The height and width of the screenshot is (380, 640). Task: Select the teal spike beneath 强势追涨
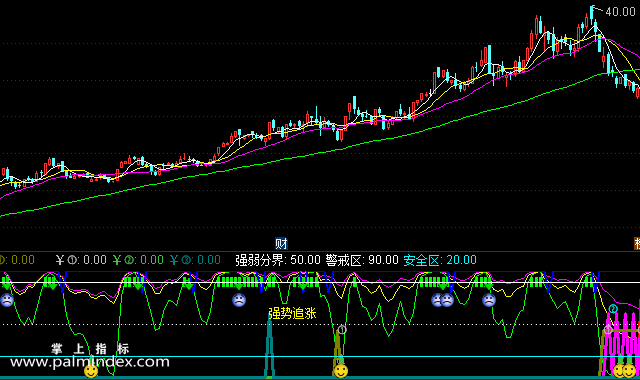pos(269,347)
